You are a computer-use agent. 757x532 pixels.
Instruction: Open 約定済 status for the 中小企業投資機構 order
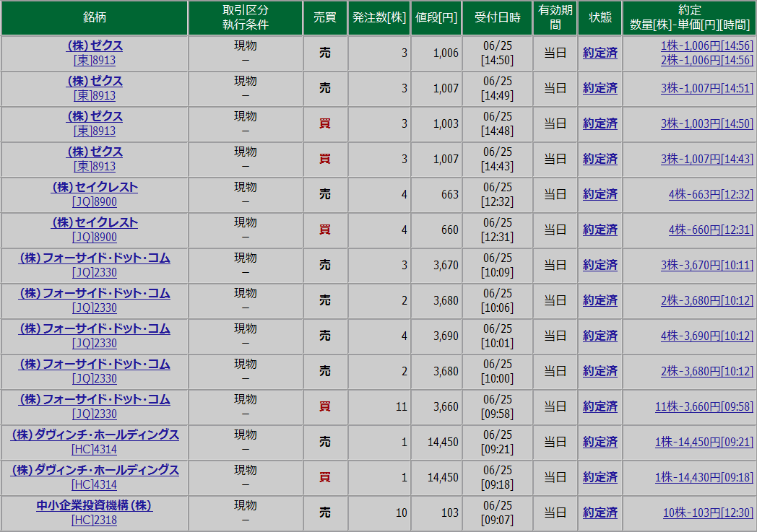point(600,513)
